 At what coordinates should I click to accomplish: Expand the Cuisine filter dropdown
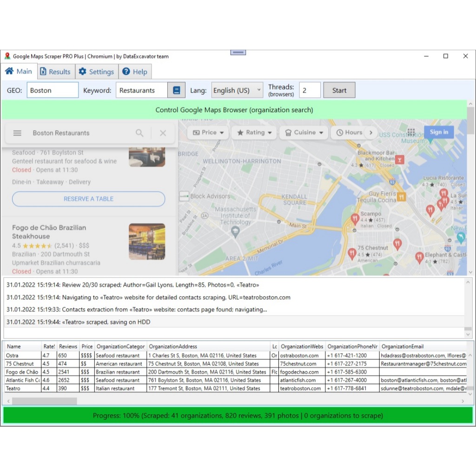[304, 132]
